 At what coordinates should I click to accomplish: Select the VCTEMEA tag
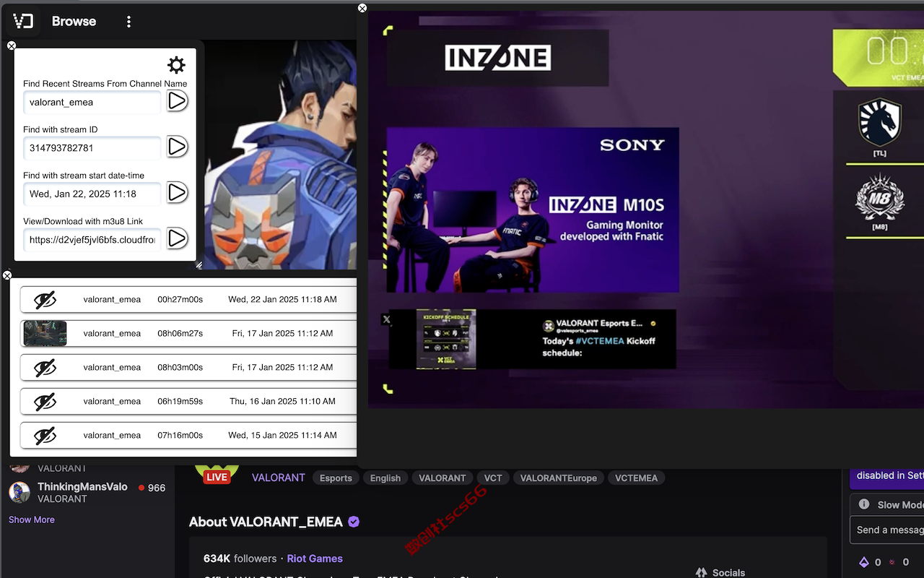pos(636,478)
